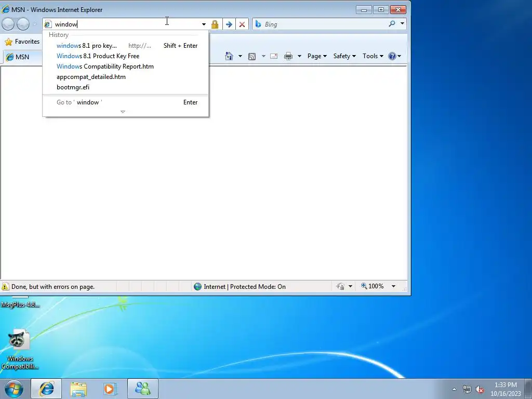Click the page error warning icon
This screenshot has height=399, width=532.
[5, 287]
